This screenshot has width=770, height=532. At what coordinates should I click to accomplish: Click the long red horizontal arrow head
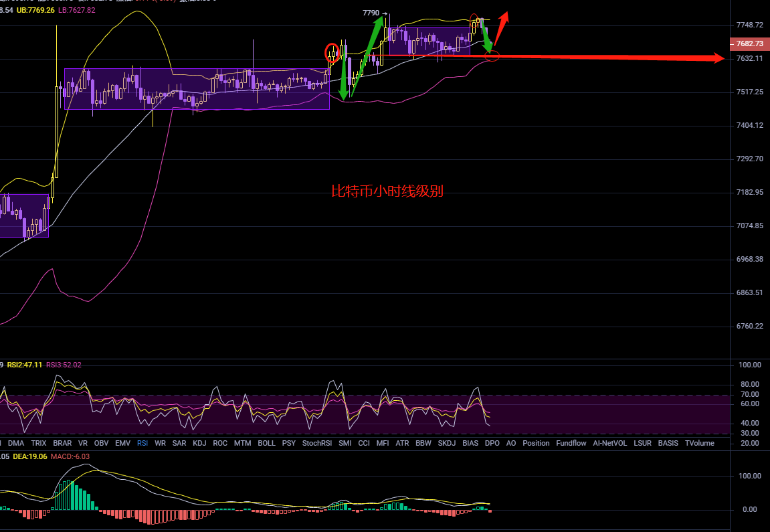pos(718,59)
